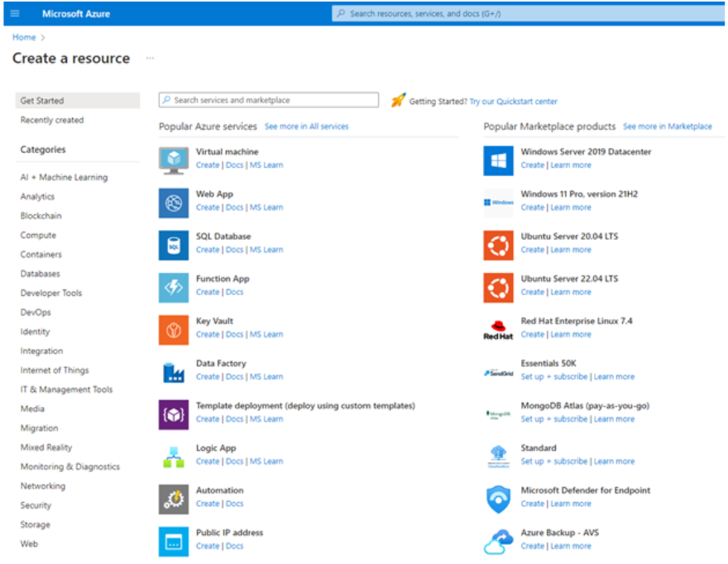728x564 pixels.
Task: Click the Automation gear icon
Action: (x=174, y=499)
